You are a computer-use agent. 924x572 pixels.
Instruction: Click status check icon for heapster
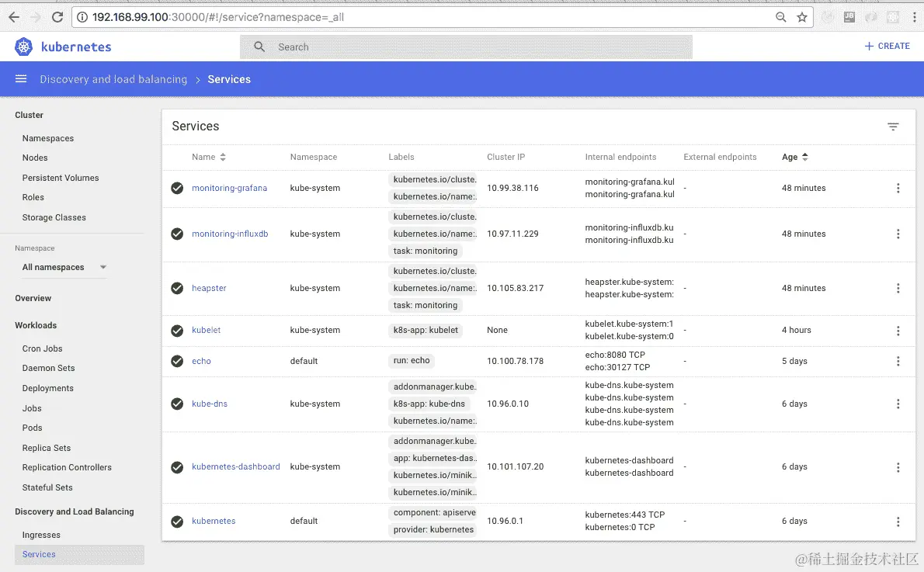click(x=177, y=288)
